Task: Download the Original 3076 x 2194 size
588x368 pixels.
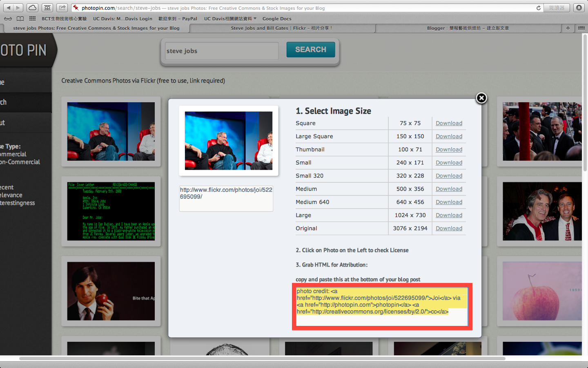Action: (x=449, y=228)
